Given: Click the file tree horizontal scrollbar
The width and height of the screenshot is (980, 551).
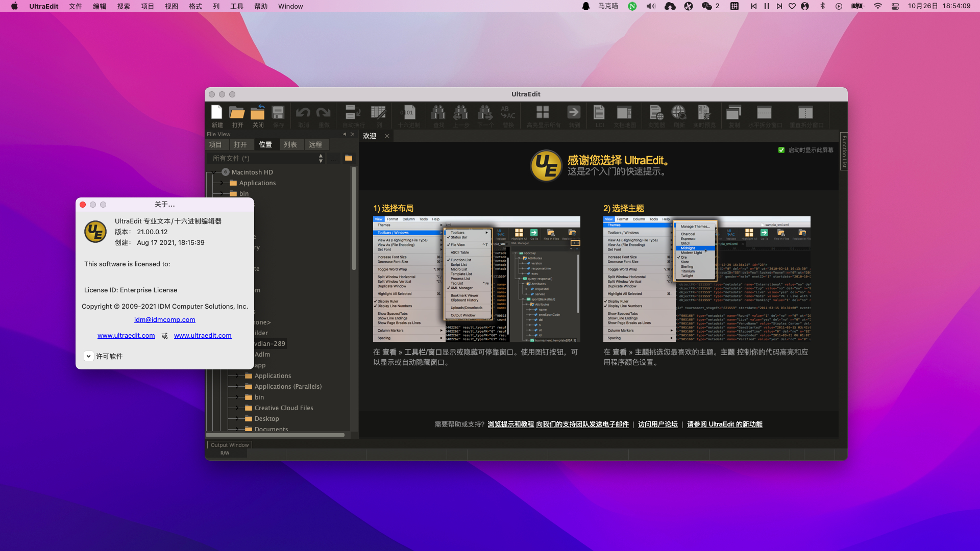Looking at the screenshot, I should [x=276, y=435].
